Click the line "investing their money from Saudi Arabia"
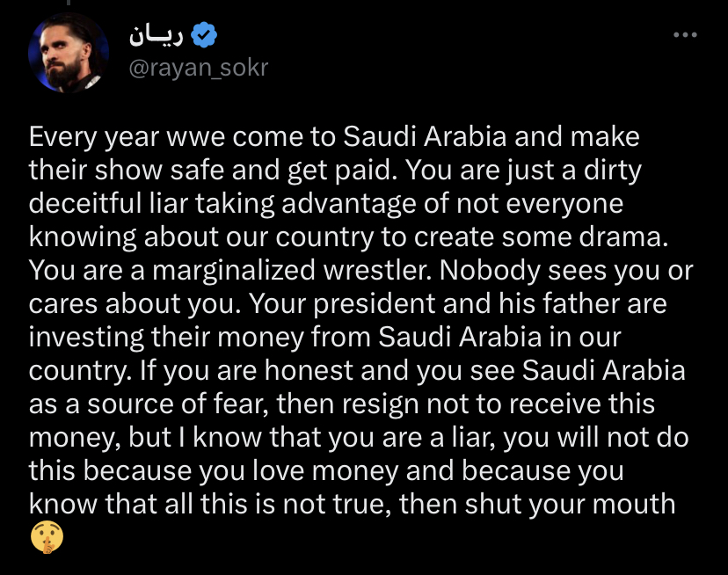728x575 pixels. (285, 338)
